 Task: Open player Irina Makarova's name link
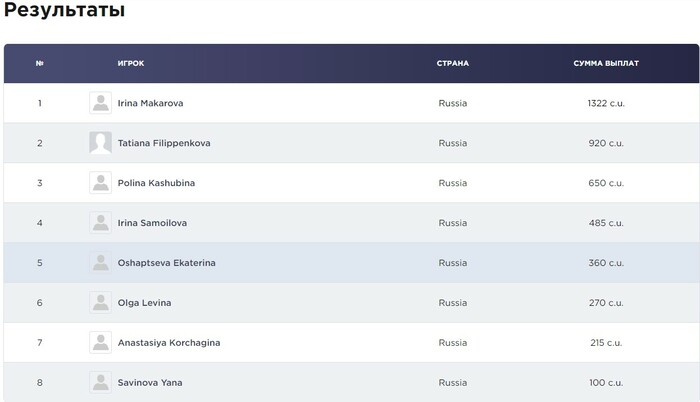click(150, 103)
